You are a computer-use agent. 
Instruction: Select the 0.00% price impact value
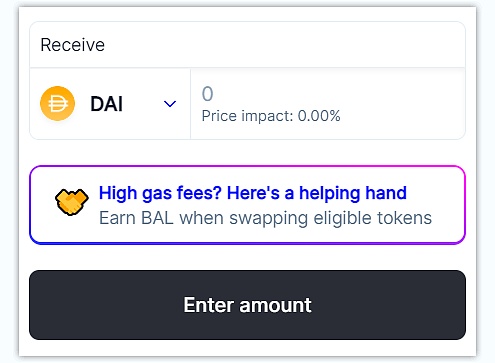coord(319,116)
